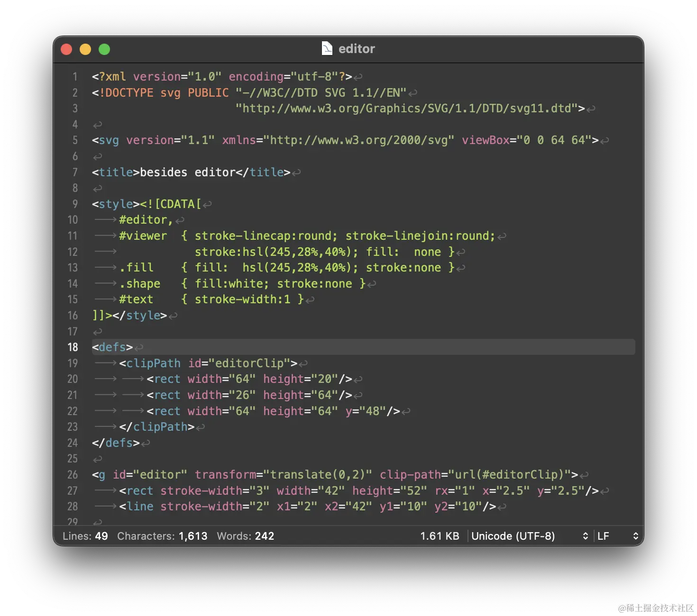The width and height of the screenshot is (697, 616).
Task: Click line number 28 in the gutter
Action: pyautogui.click(x=73, y=507)
